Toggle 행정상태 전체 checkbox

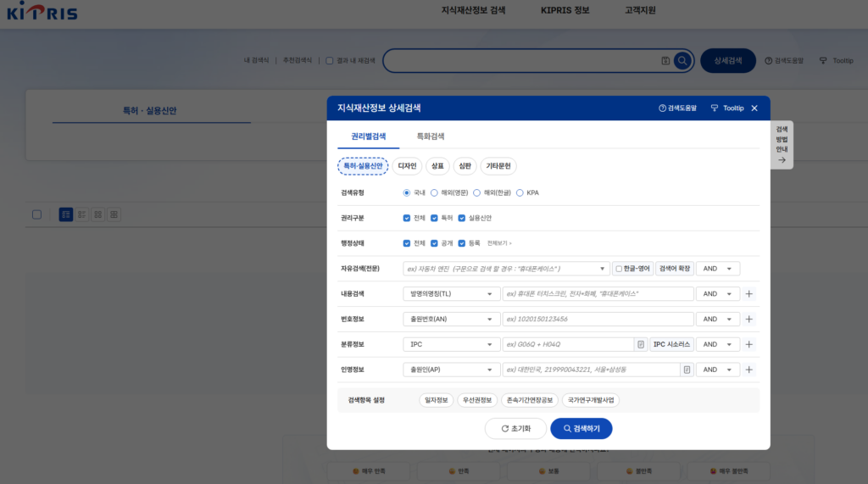(x=407, y=243)
